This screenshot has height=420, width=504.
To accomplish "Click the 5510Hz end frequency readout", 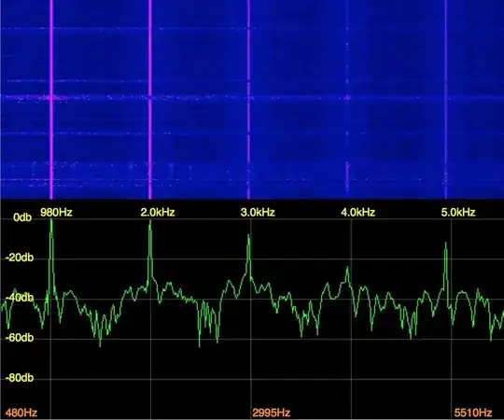I will tap(473, 413).
